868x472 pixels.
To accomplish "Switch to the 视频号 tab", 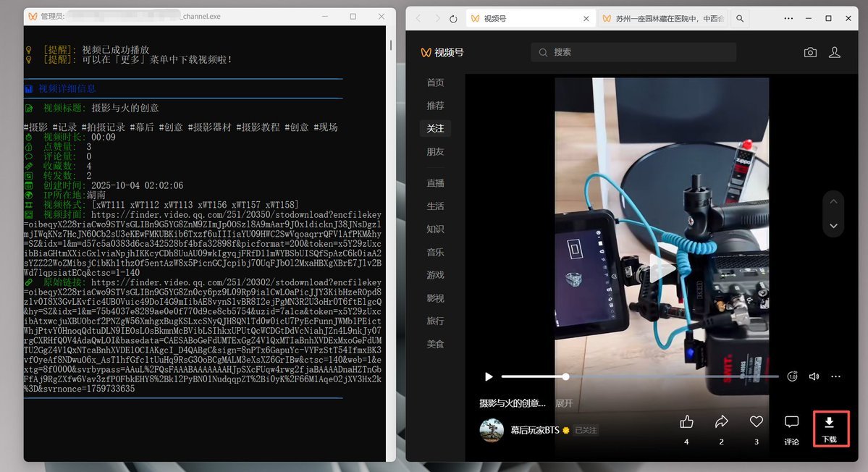I will [530, 18].
